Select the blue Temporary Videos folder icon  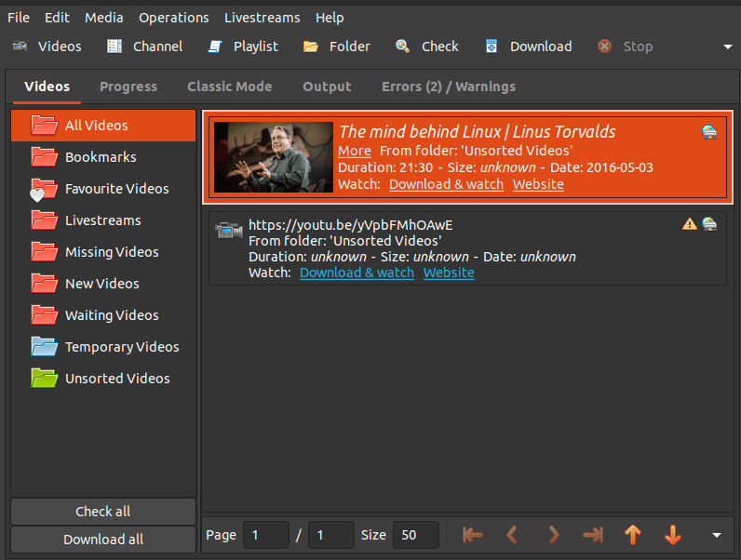click(x=44, y=347)
